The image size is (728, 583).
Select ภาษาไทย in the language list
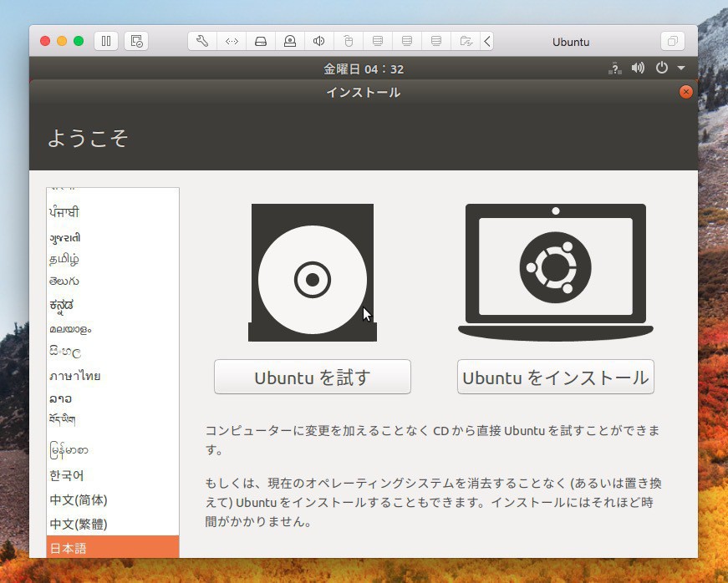[x=74, y=376]
